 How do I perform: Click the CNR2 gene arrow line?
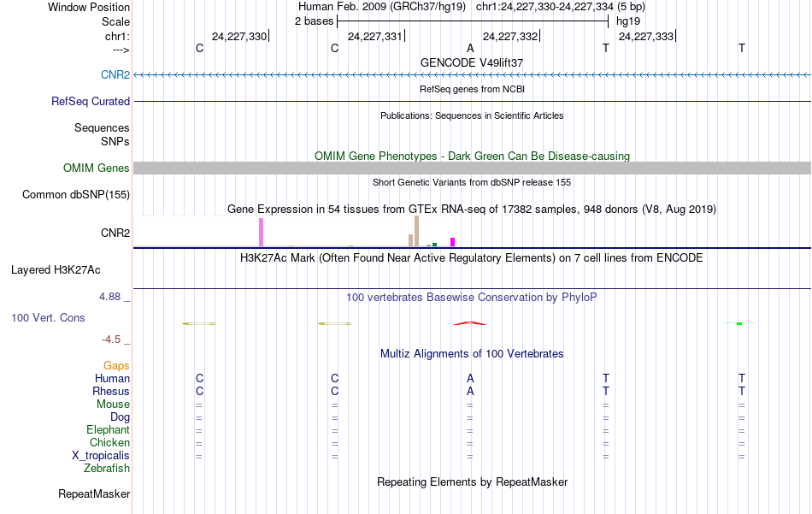tap(472, 75)
